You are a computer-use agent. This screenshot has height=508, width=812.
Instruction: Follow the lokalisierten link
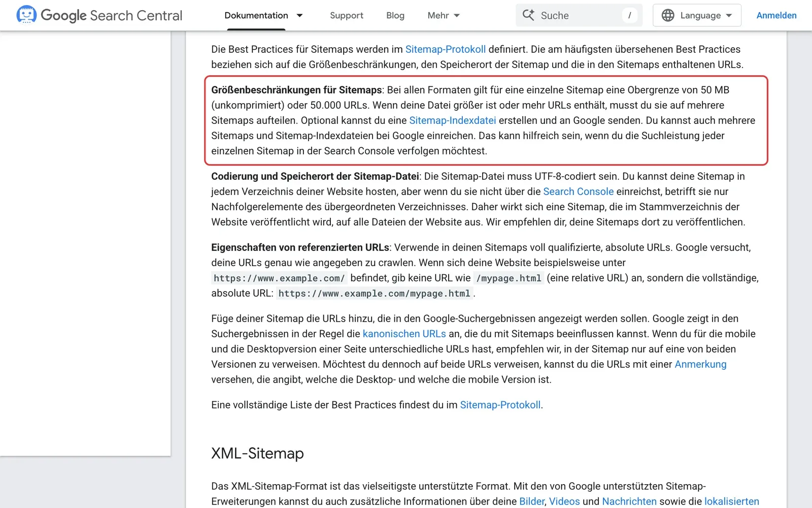(732, 501)
